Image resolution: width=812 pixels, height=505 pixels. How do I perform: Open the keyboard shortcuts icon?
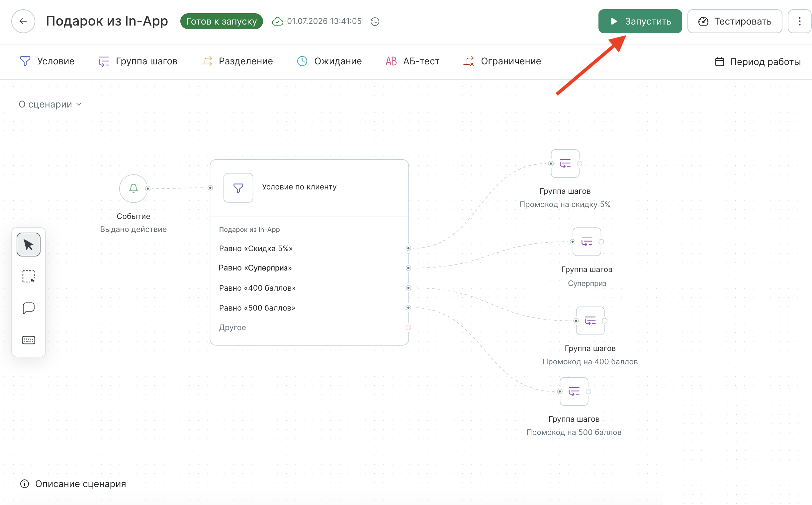coord(29,340)
